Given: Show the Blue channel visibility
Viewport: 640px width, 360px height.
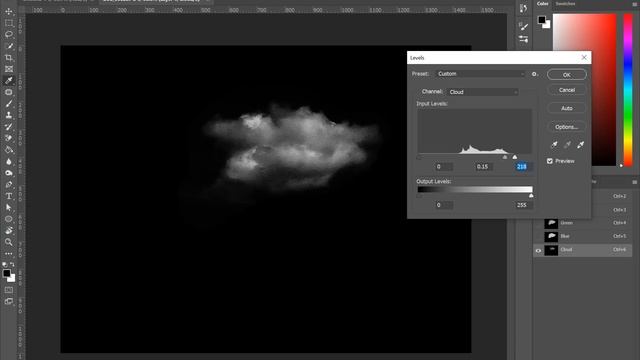Looking at the screenshot, I should click(x=538, y=236).
